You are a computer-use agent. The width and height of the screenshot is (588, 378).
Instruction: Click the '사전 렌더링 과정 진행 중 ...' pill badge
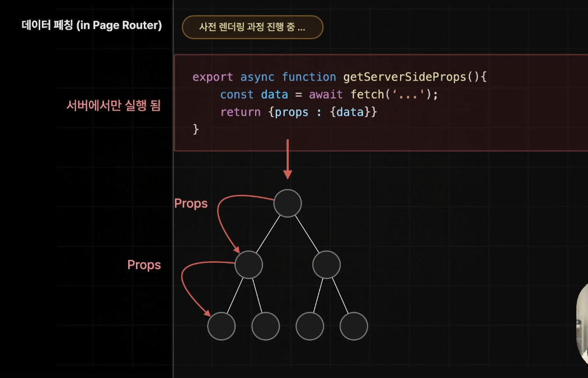252,27
